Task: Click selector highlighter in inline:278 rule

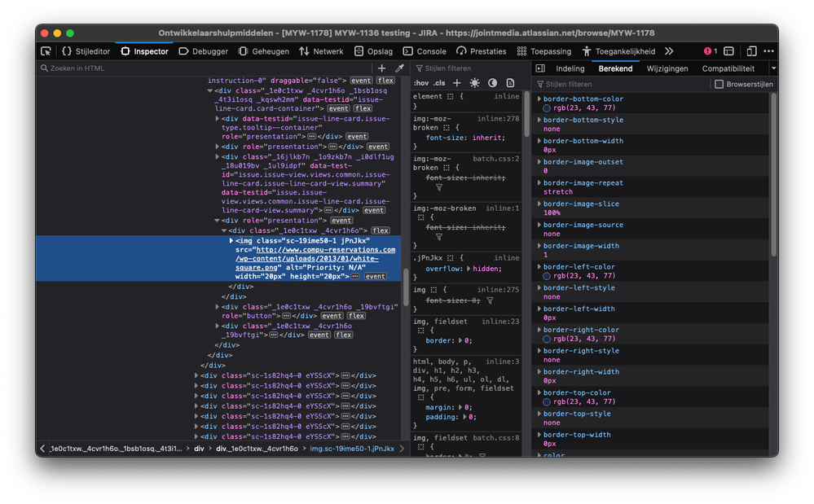Action: click(447, 128)
